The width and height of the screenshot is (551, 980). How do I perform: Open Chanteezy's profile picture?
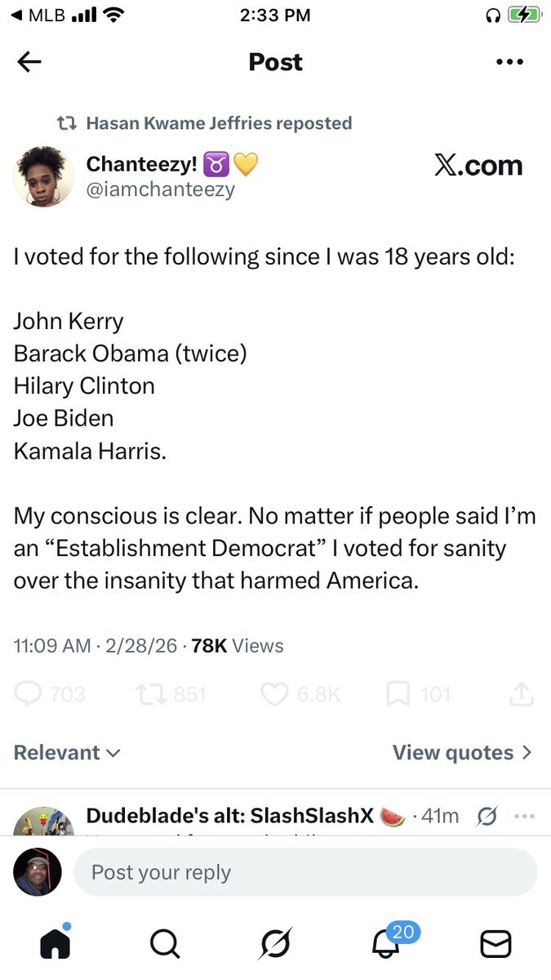tap(42, 176)
